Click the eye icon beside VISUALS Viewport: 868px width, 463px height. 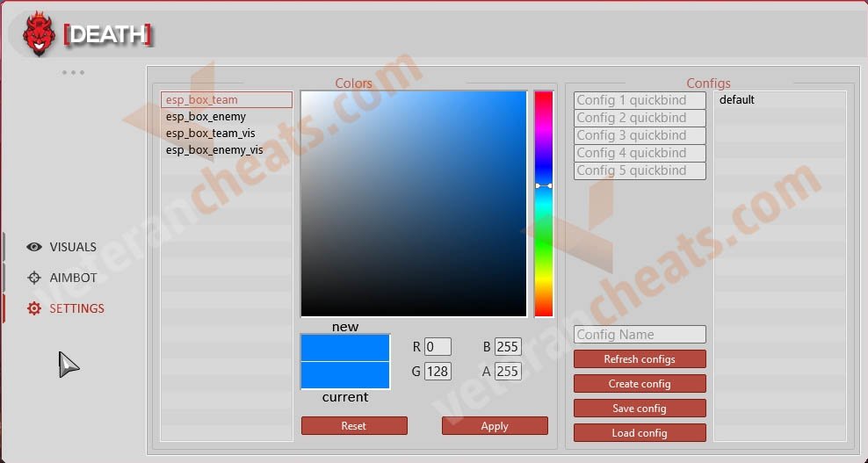point(34,247)
